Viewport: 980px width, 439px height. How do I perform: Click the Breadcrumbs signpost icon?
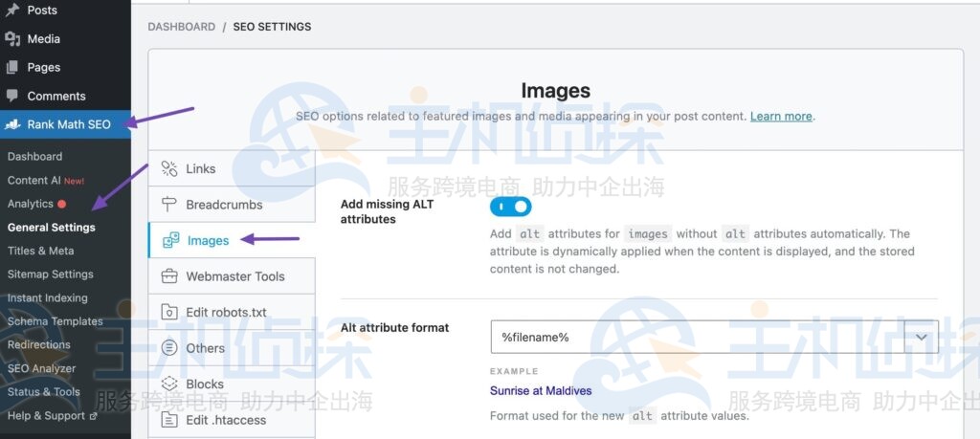point(169,205)
